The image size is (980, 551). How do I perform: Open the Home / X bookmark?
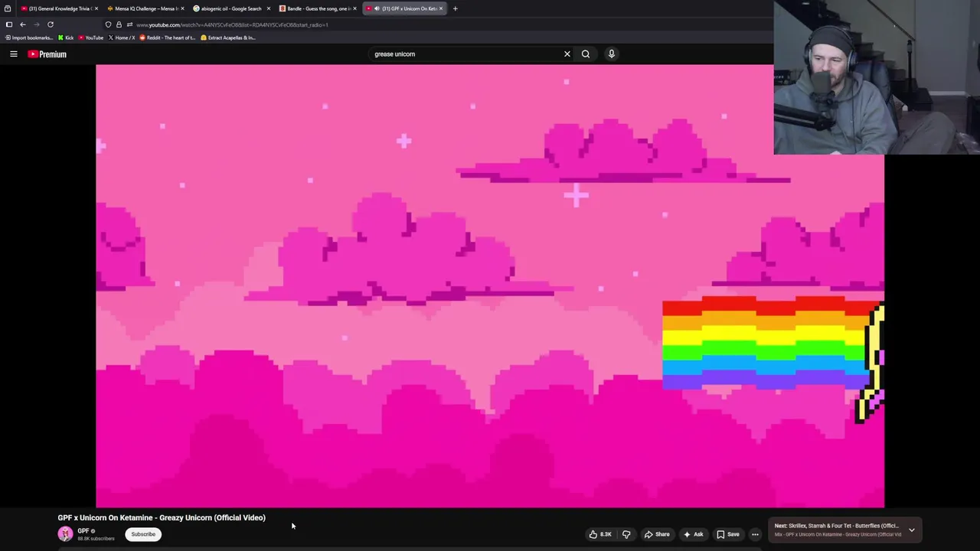(122, 37)
